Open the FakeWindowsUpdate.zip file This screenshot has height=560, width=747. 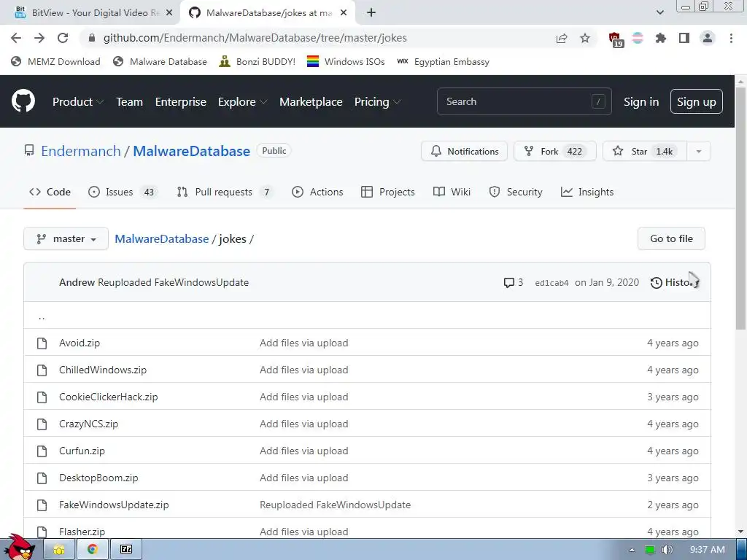(114, 505)
